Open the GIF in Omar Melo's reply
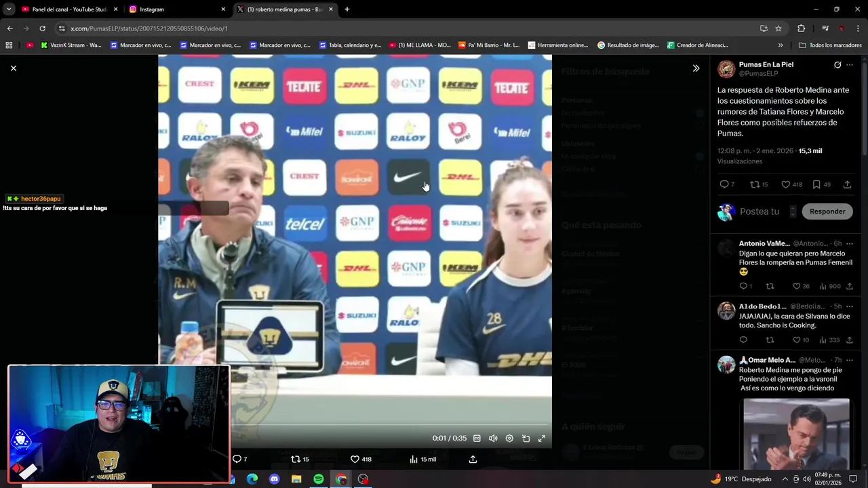Screen dimensions: 868x488 coord(796,434)
